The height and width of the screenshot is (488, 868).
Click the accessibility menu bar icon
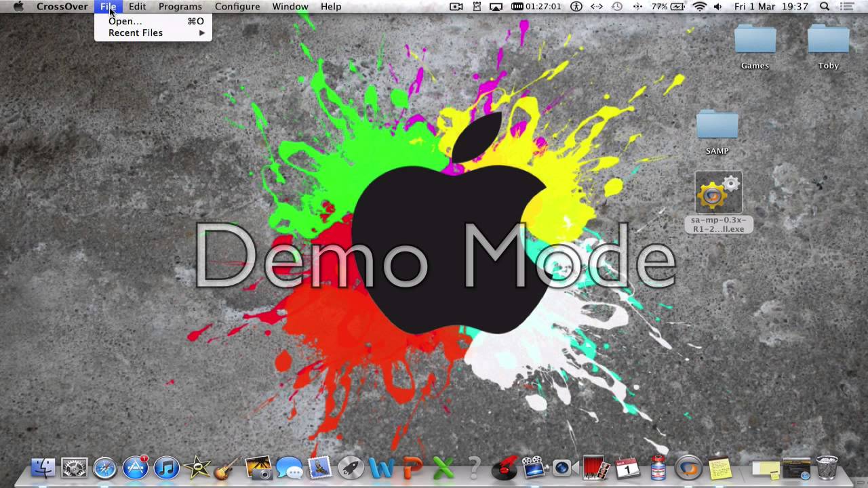coord(576,6)
